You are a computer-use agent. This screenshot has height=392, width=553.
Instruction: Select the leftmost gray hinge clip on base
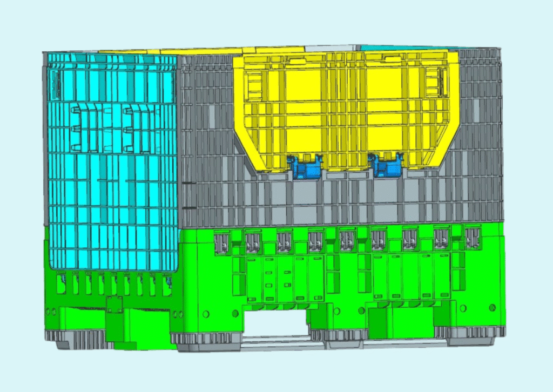point(222,242)
